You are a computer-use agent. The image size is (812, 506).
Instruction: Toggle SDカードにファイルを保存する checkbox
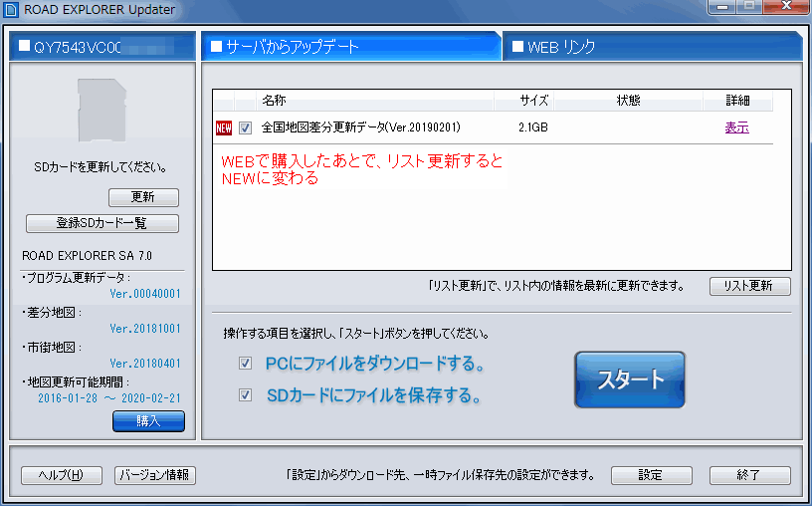pyautogui.click(x=246, y=395)
